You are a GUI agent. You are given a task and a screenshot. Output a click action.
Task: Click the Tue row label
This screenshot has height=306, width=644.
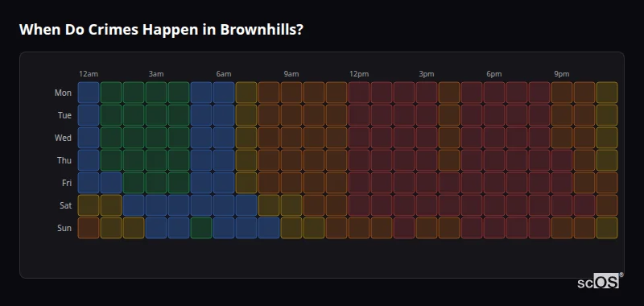click(x=64, y=115)
